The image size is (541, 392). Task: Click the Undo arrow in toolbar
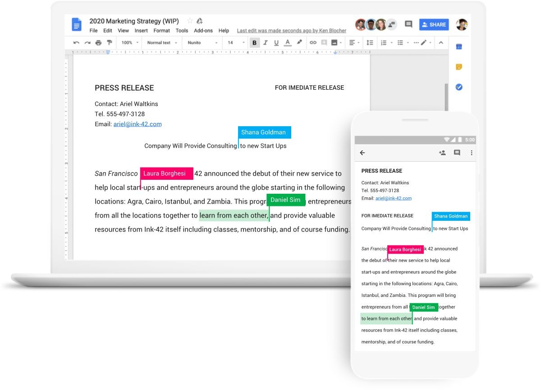[x=76, y=43]
